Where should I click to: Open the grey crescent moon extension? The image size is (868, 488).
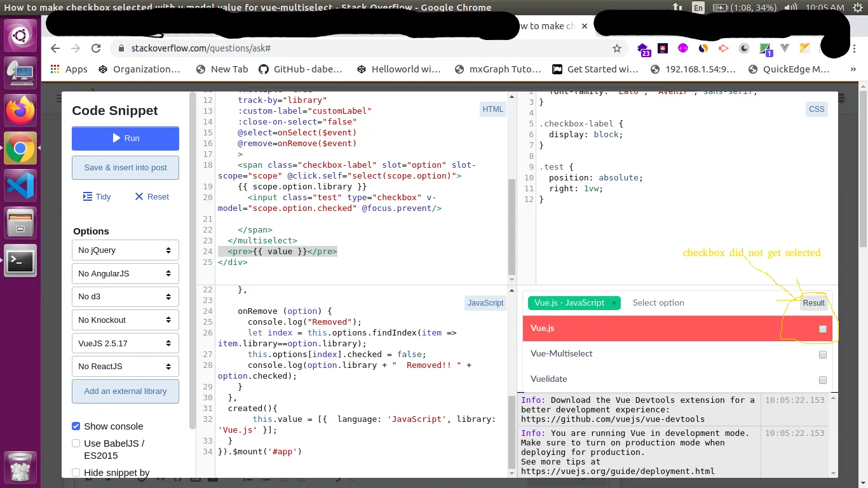click(x=744, y=48)
